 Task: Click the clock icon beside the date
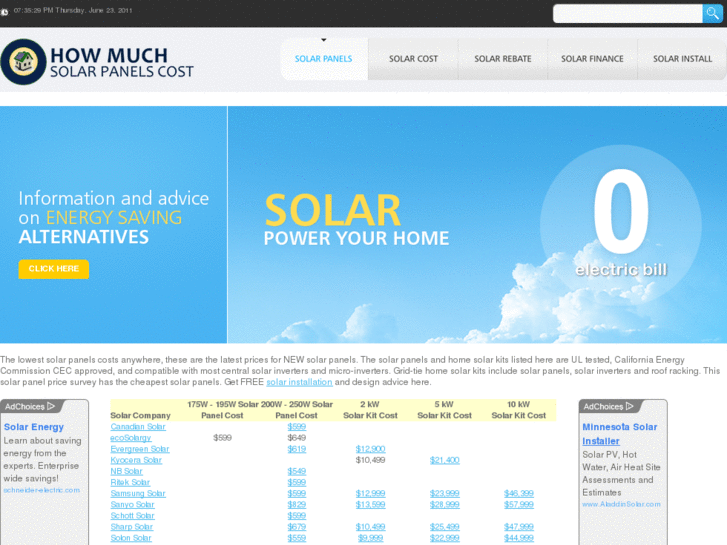pos(4,12)
